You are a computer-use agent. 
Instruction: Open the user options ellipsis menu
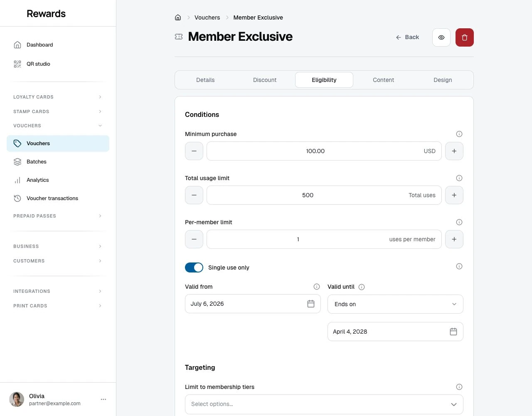(x=103, y=399)
